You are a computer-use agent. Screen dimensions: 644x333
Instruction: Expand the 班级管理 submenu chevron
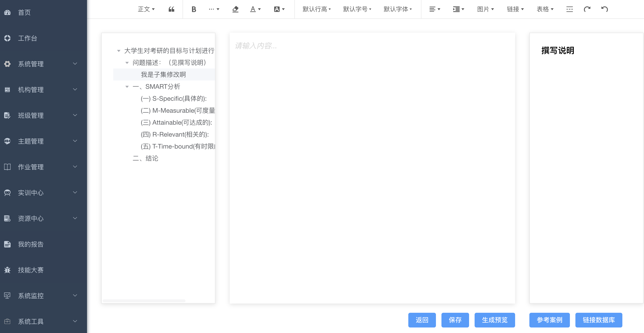coord(75,115)
